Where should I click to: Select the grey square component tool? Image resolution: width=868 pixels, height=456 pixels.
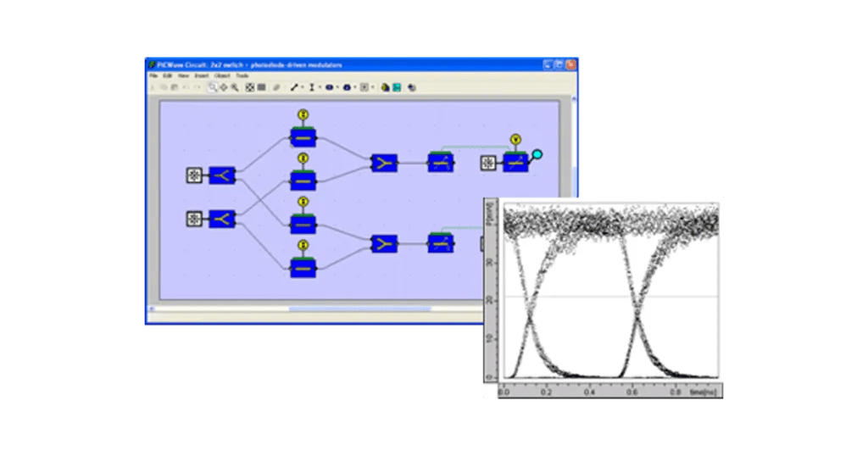point(364,87)
